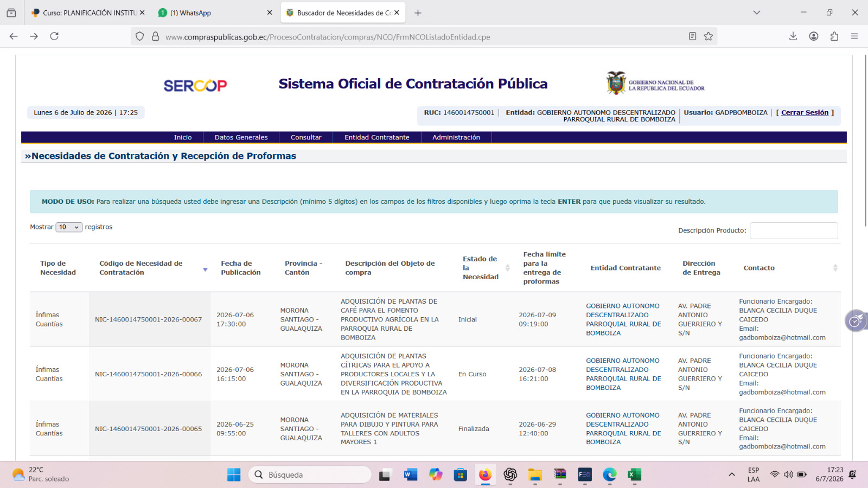Viewport: 868px width, 488px height.
Task: Go back to the previous page
Action: pos(14,36)
